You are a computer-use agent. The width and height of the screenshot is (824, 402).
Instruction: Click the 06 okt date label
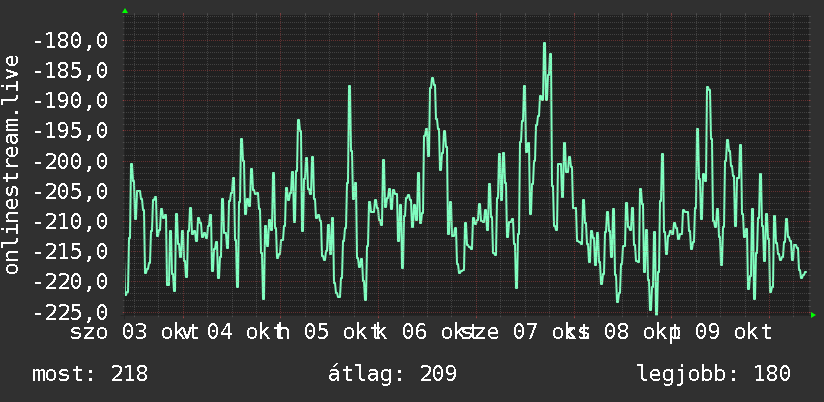[x=437, y=332]
